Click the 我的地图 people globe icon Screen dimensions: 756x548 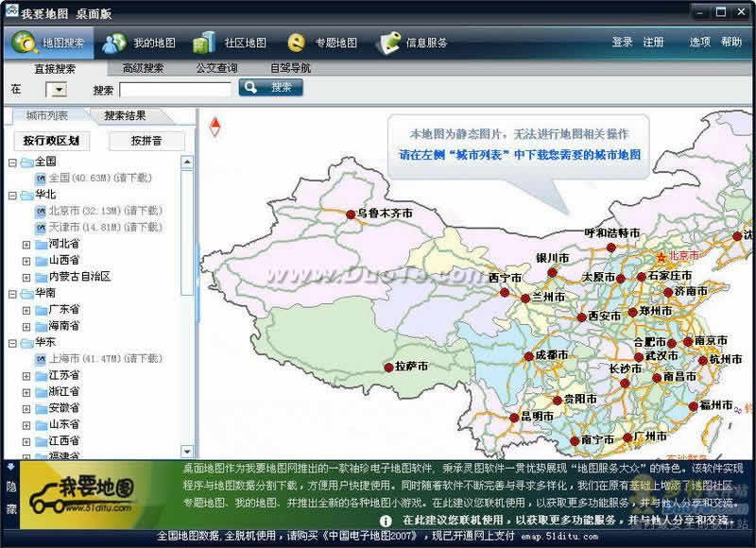click(113, 43)
